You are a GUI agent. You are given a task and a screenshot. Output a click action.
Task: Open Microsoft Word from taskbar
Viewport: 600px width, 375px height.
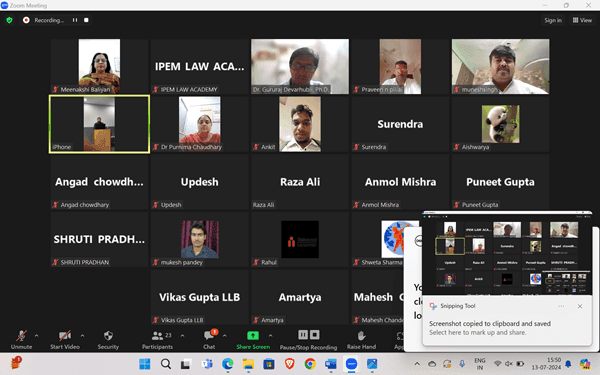(x=331, y=364)
